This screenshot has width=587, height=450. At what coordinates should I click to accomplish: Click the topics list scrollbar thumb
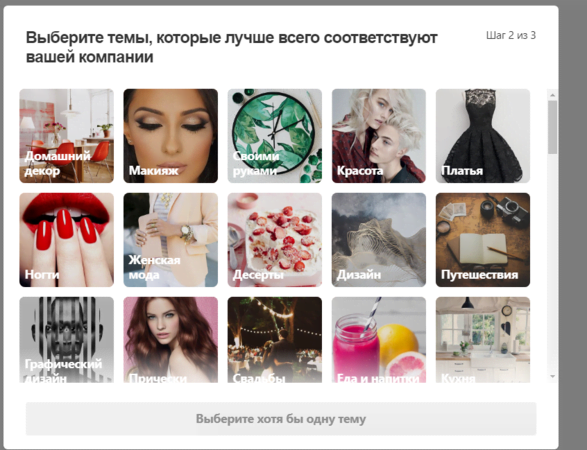[552, 127]
